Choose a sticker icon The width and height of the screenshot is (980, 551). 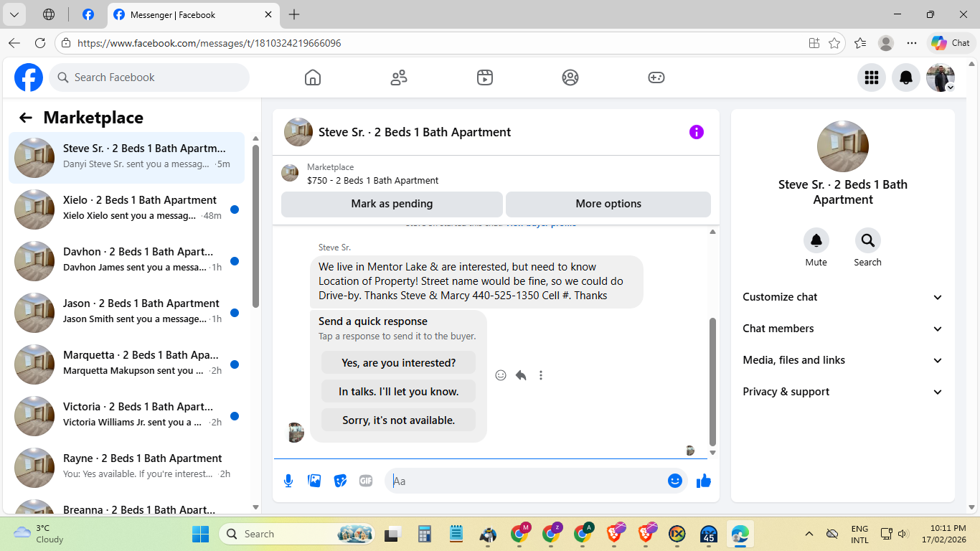pos(340,481)
